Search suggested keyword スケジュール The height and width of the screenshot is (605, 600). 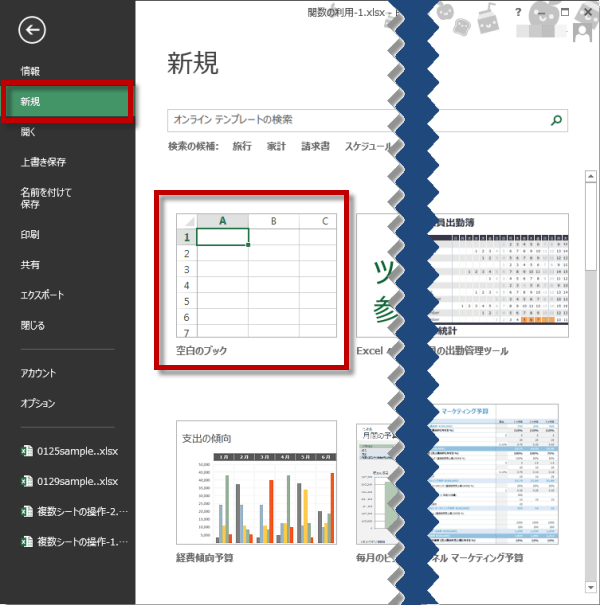coord(368,146)
